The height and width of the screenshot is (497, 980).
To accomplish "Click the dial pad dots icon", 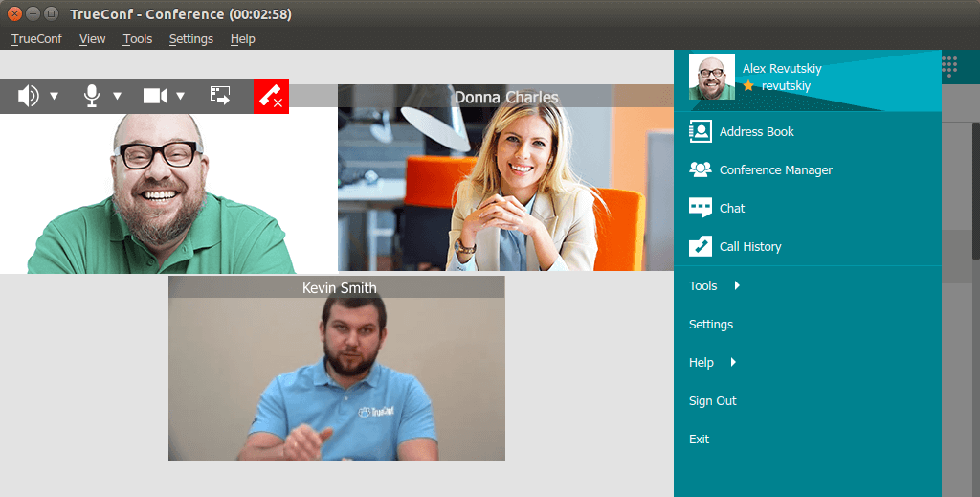I will click(x=949, y=66).
